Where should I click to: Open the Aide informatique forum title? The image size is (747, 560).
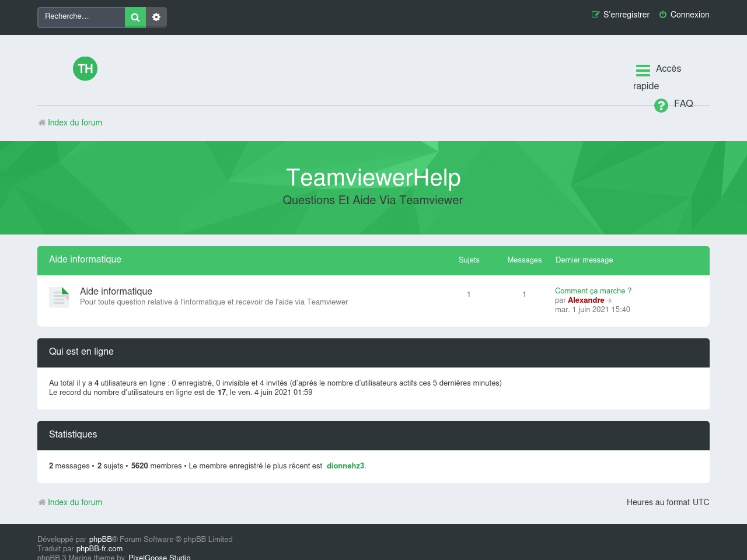pyautogui.click(x=116, y=291)
